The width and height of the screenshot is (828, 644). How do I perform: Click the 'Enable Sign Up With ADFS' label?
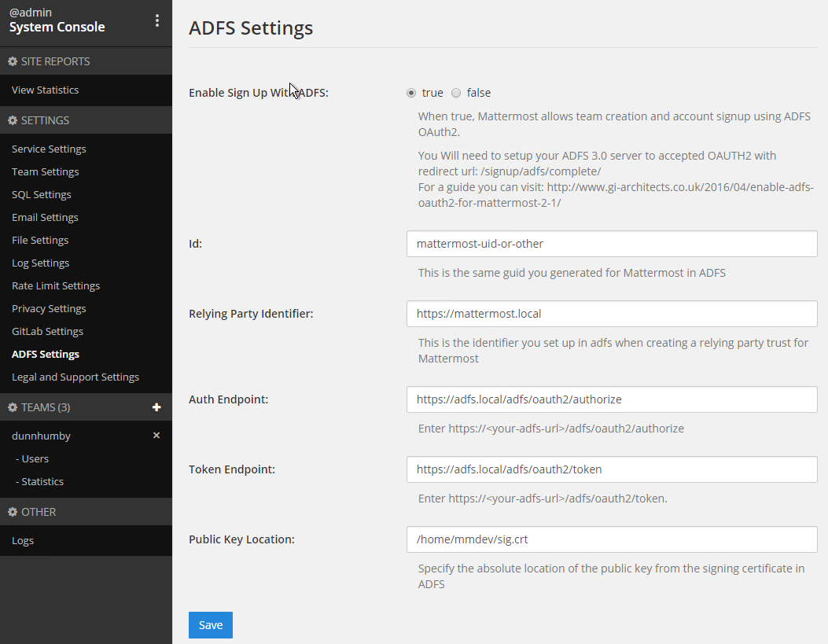pos(259,93)
